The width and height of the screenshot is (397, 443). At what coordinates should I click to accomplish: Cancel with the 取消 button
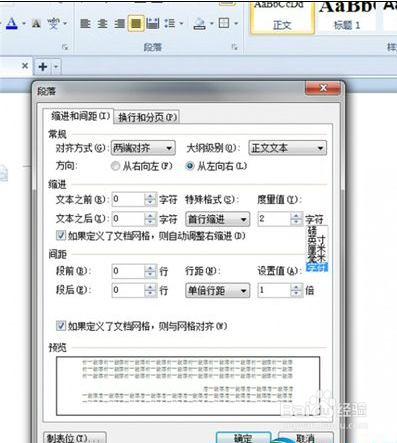305,438
